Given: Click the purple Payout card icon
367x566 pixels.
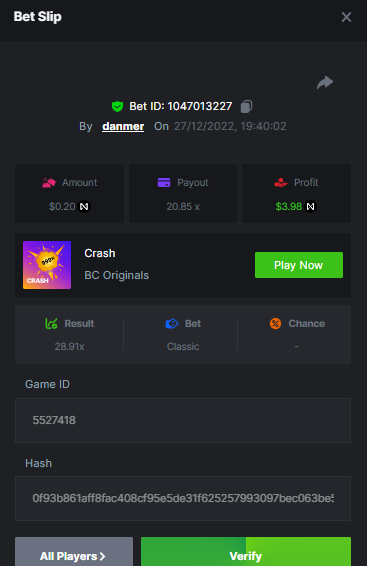Looking at the screenshot, I should point(164,183).
